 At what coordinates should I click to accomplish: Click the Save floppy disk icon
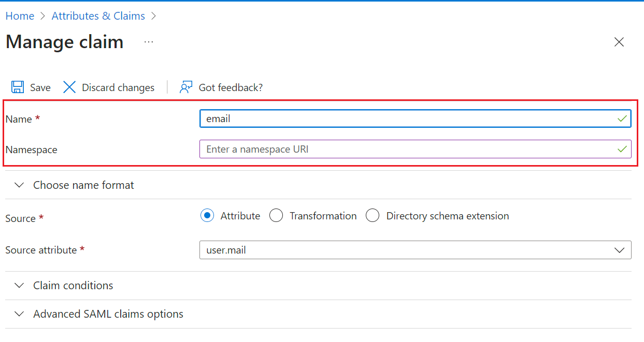tap(18, 87)
